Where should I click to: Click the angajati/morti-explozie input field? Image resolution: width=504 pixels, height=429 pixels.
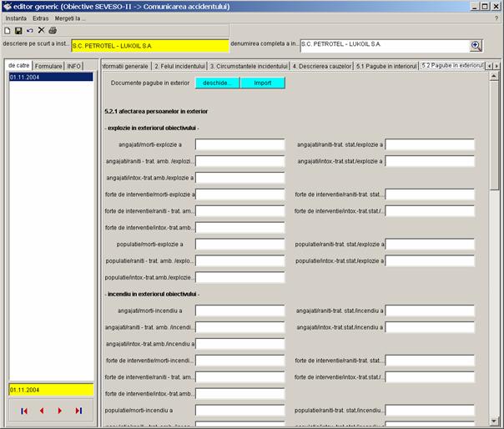click(x=239, y=144)
